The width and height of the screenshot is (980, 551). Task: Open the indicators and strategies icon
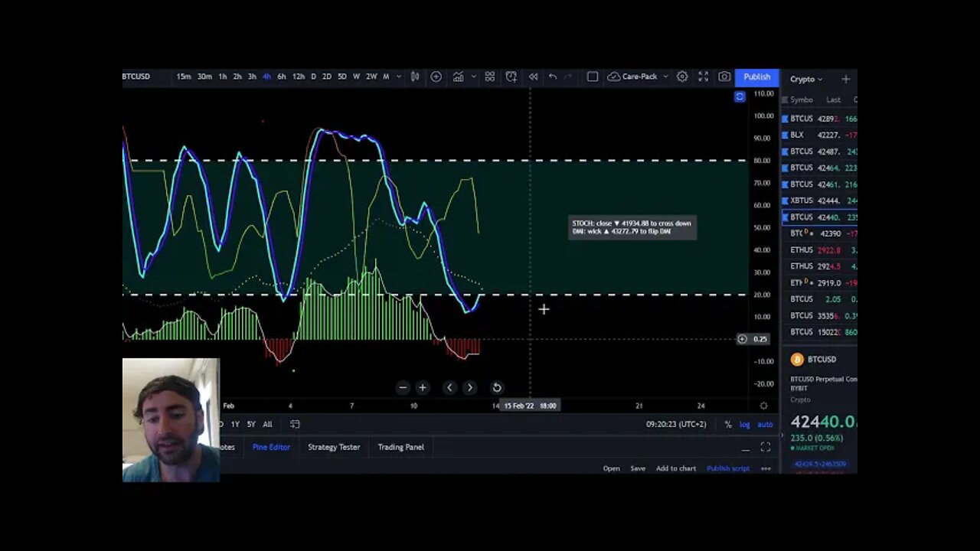pos(458,77)
